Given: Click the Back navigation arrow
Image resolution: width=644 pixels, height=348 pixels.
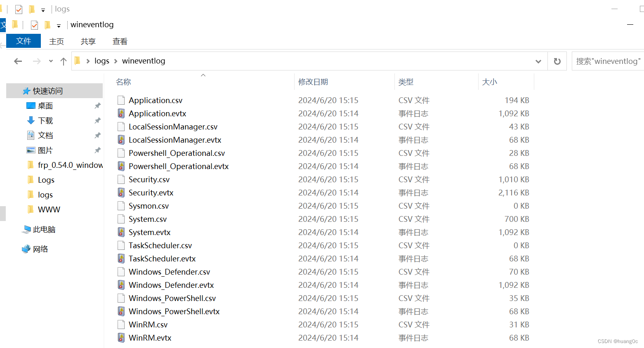Looking at the screenshot, I should pyautogui.click(x=18, y=61).
